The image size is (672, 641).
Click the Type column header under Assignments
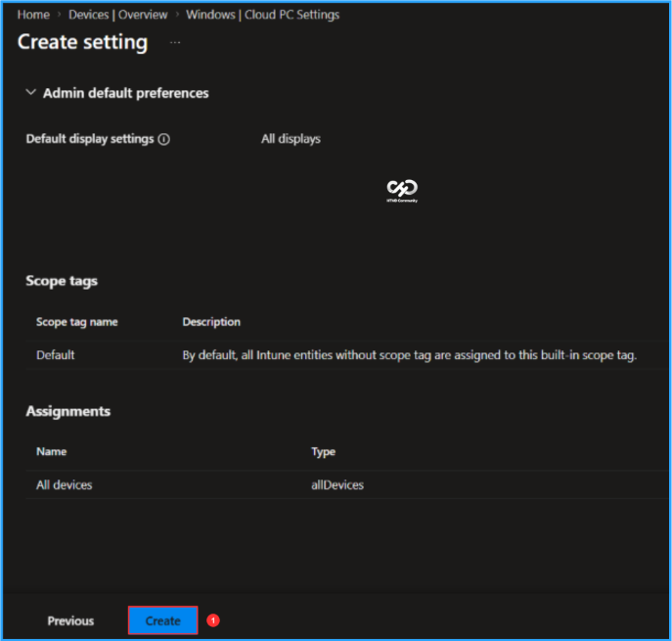(x=323, y=452)
